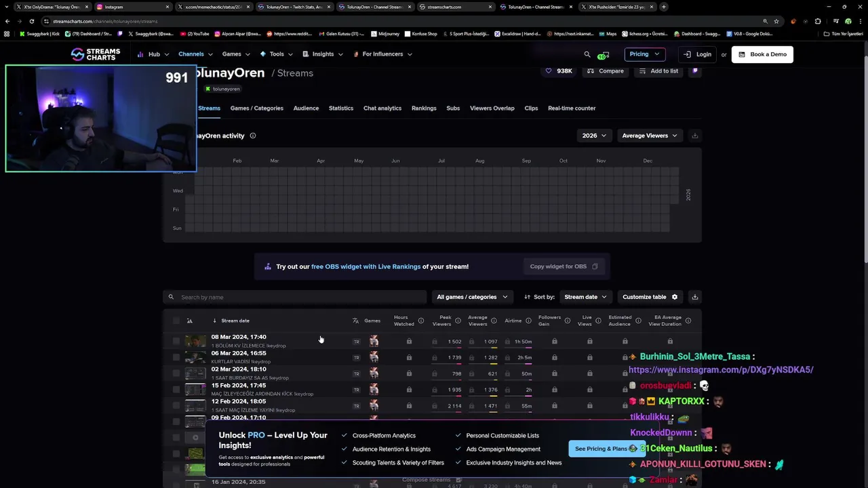
Task: Open the Stream date sort dropdown
Action: 585,297
